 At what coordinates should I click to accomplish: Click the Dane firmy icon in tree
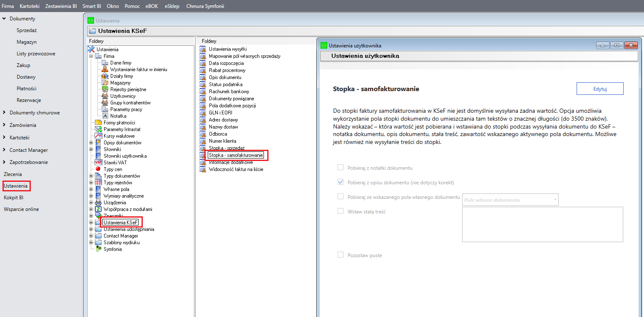click(105, 63)
